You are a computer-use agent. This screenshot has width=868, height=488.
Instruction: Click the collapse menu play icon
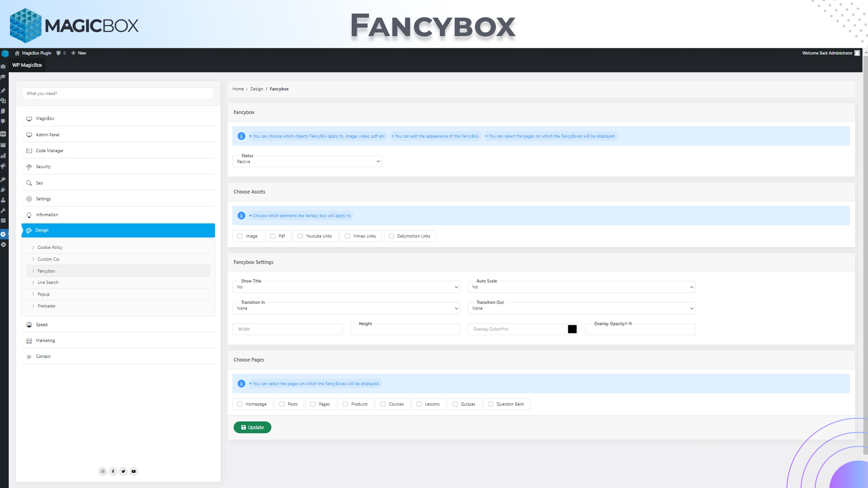pos(3,244)
